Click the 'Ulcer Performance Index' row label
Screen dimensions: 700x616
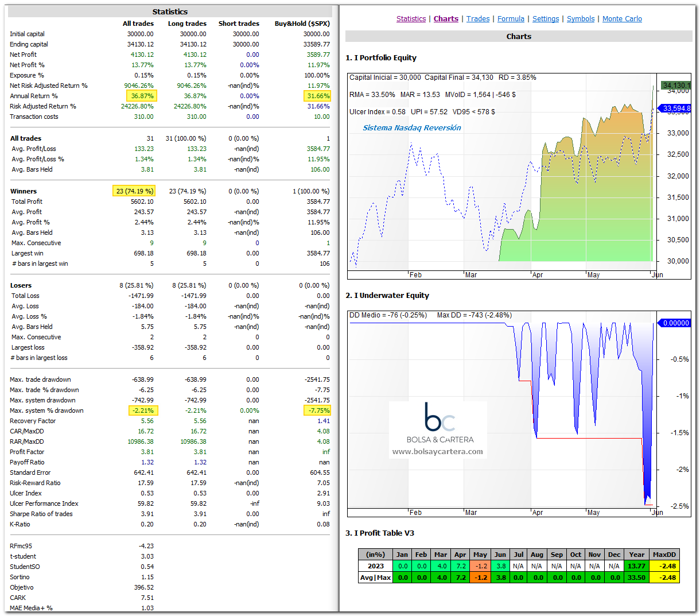(x=44, y=503)
